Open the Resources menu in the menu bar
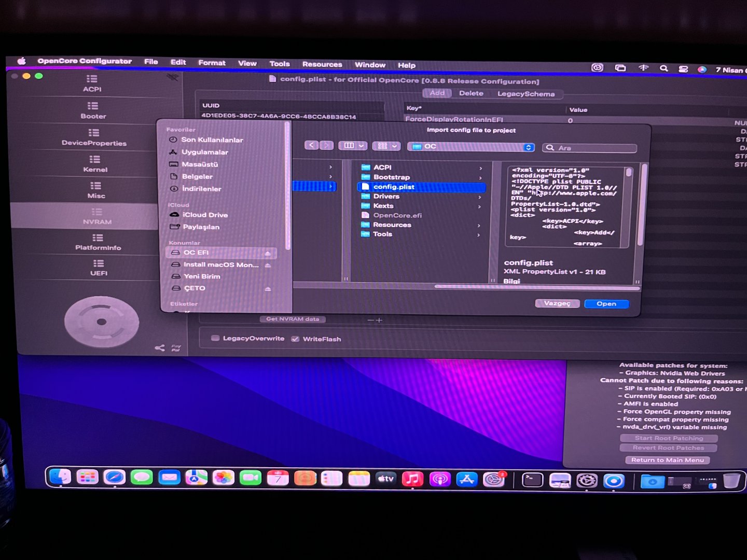747x560 pixels. point(322,64)
